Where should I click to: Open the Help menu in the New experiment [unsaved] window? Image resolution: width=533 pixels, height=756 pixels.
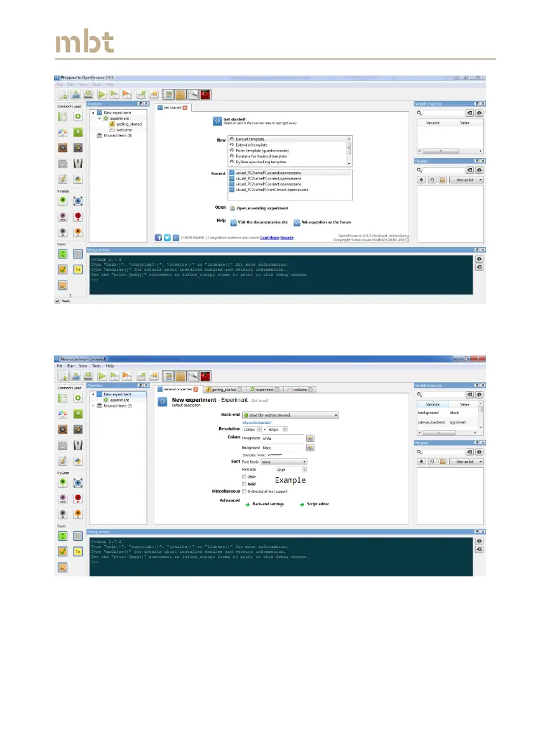tap(109, 366)
